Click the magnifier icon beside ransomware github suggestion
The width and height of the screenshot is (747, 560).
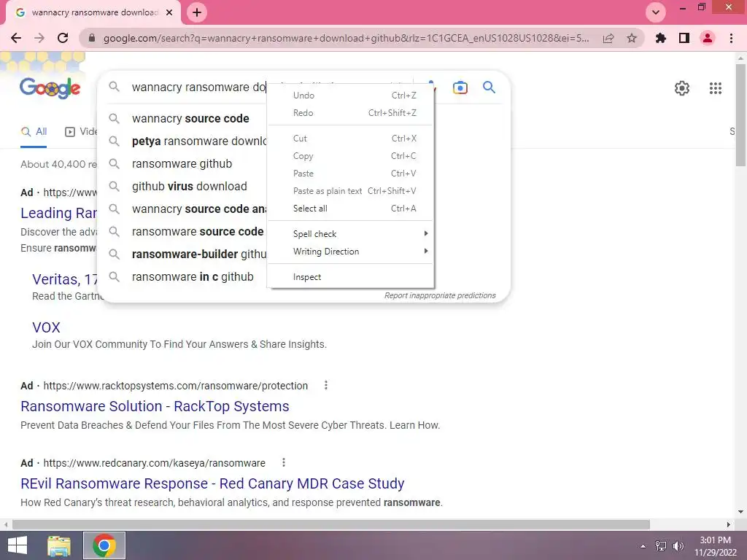(114, 164)
